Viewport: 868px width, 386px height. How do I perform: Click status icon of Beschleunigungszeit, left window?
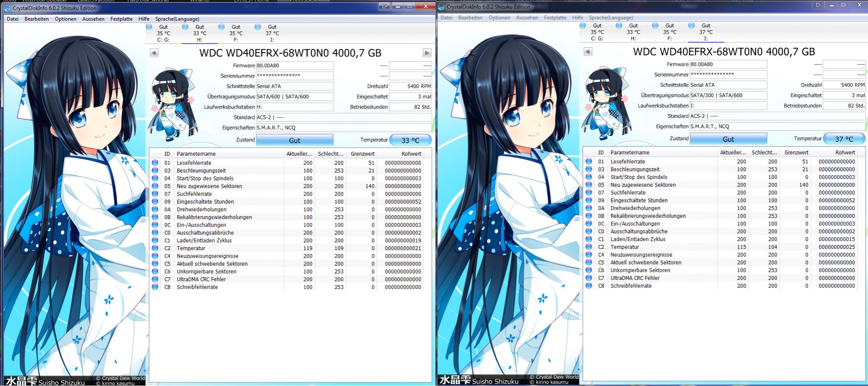tap(155, 171)
